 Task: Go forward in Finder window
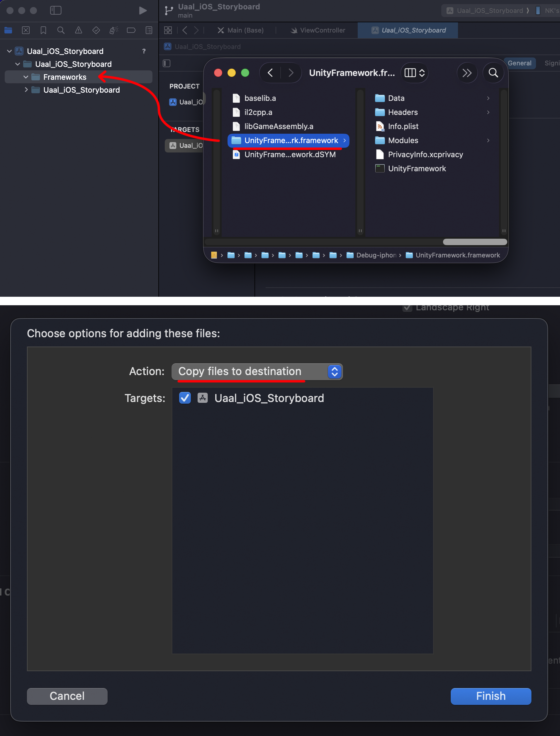[x=291, y=73]
